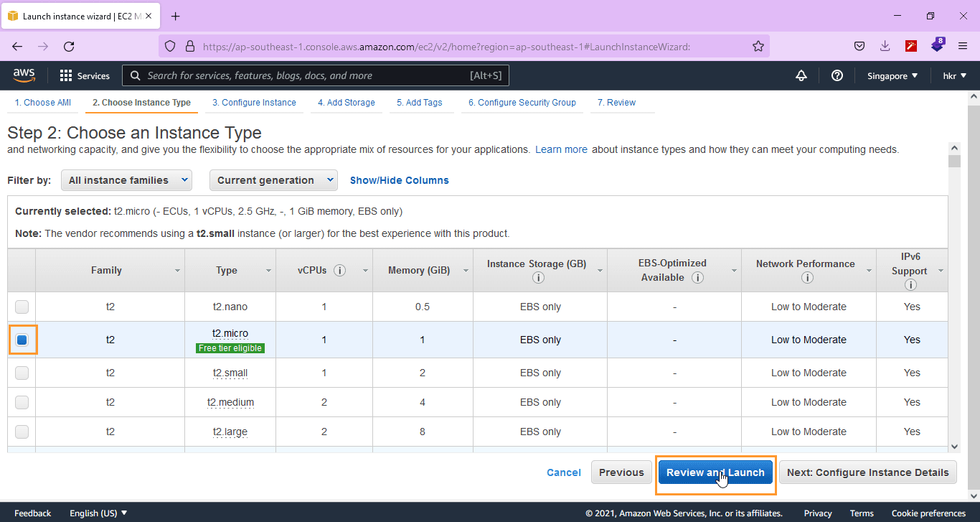Click the Free tier eligible badge
Viewport: 980px width, 522px height.
(x=230, y=348)
